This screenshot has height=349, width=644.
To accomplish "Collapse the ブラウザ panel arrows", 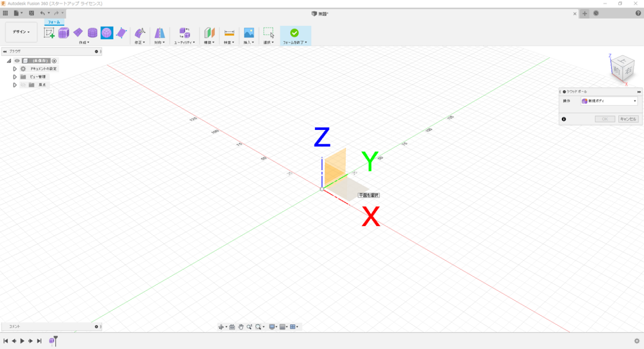I will 5,52.
